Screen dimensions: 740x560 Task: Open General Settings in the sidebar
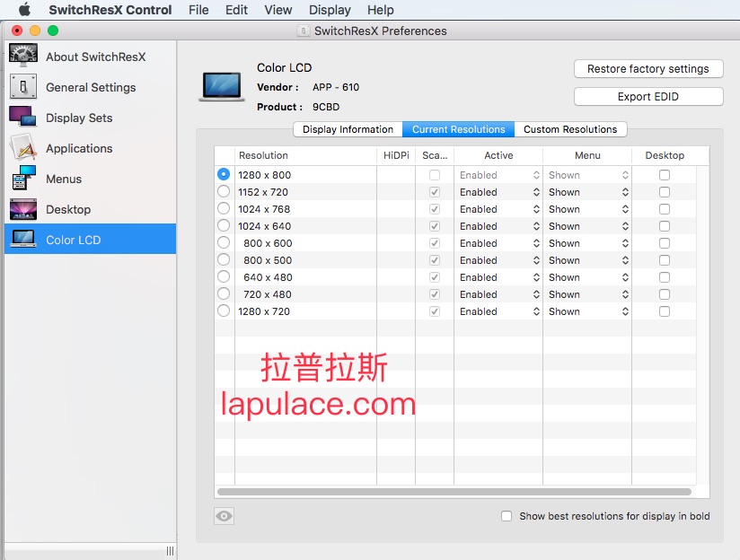[90, 87]
